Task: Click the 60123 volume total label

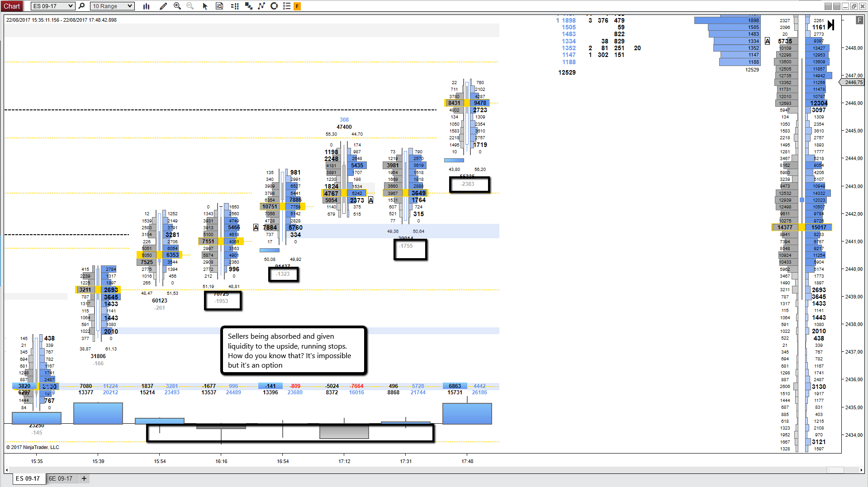Action: (x=160, y=301)
